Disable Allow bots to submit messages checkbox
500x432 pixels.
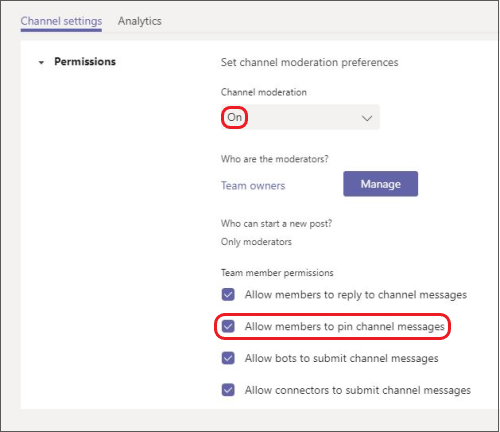228,358
